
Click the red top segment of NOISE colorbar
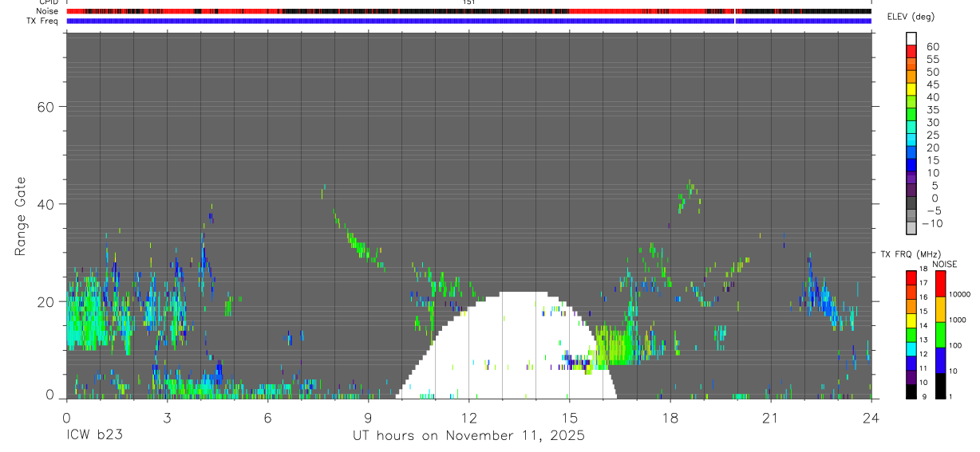point(941,283)
